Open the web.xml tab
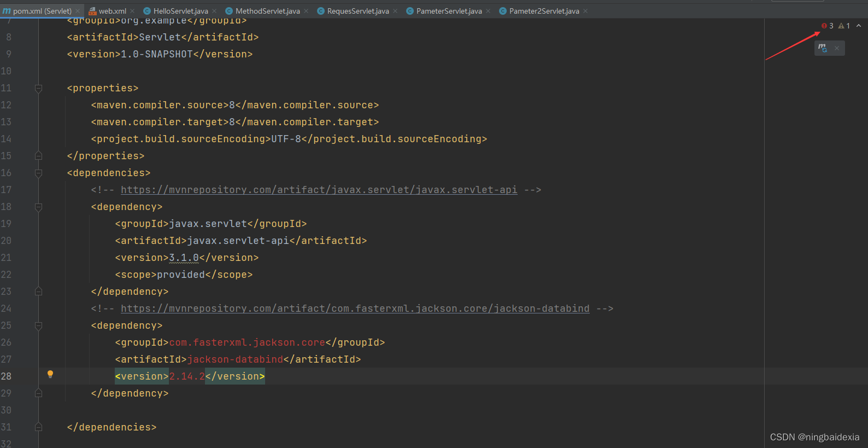The width and height of the screenshot is (868, 448). 112,11
